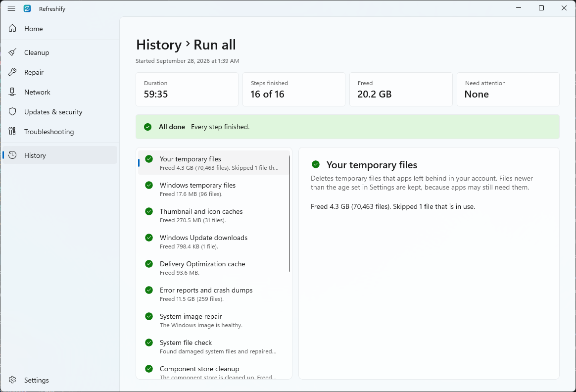Select the Windows Update downloads step
Image resolution: width=576 pixels, height=392 pixels.
click(214, 242)
